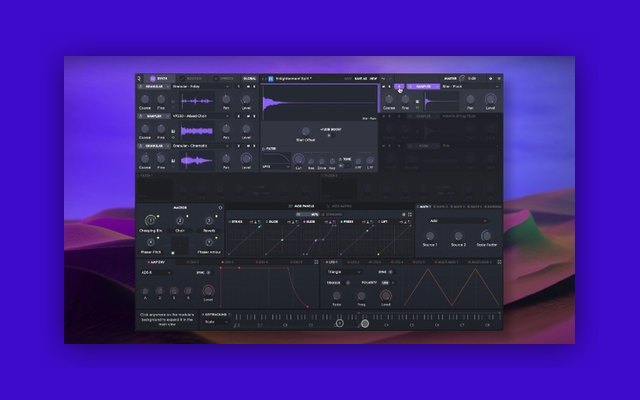640x400 pixels.
Task: Switch to the SYNTH tab
Action: 159,78
